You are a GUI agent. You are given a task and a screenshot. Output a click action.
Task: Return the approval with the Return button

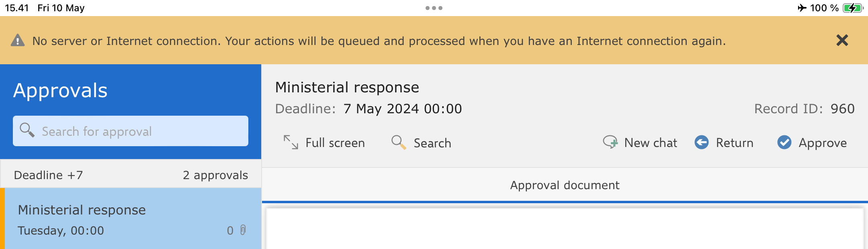coord(724,143)
